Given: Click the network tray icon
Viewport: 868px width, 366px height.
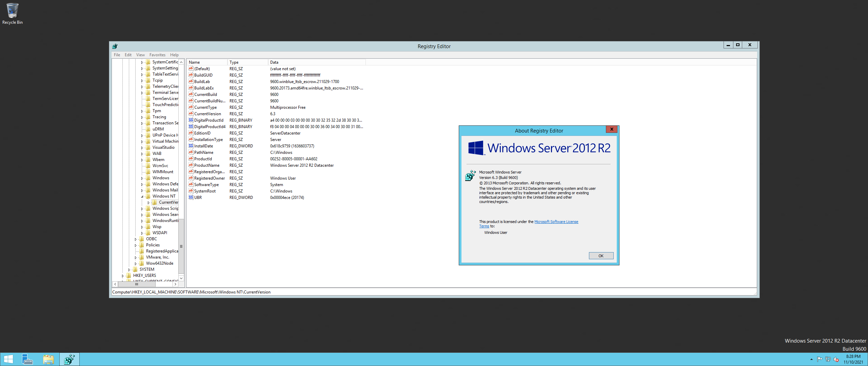Looking at the screenshot, I should tap(828, 359).
